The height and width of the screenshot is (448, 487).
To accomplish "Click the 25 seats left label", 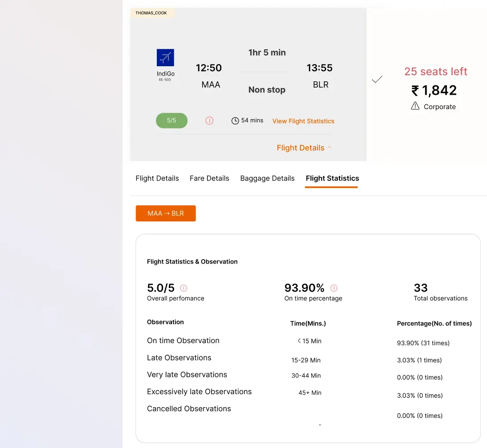I will click(x=435, y=72).
